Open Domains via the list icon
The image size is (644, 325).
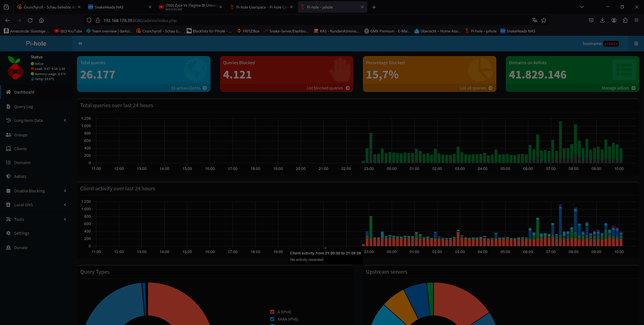pyautogui.click(x=8, y=163)
